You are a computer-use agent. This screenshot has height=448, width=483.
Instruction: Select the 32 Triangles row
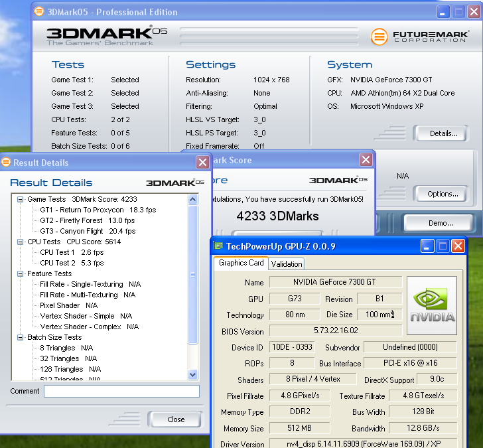[68, 358]
